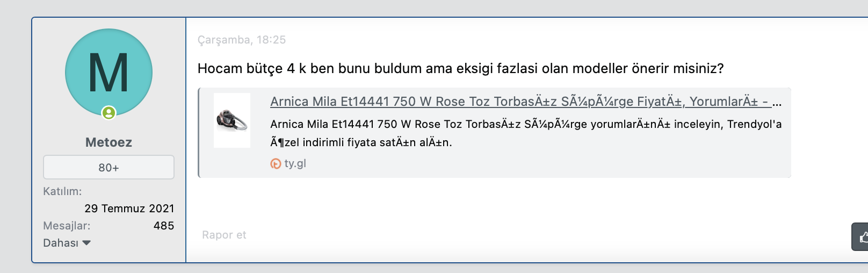The width and height of the screenshot is (868, 273).
Task: Click the Metoez avatar circle
Action: tap(108, 72)
